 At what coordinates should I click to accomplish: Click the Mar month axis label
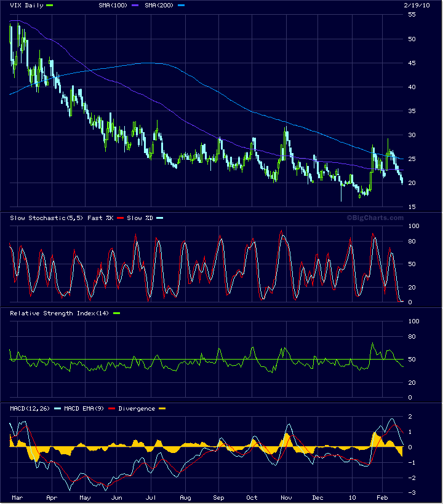[17, 498]
